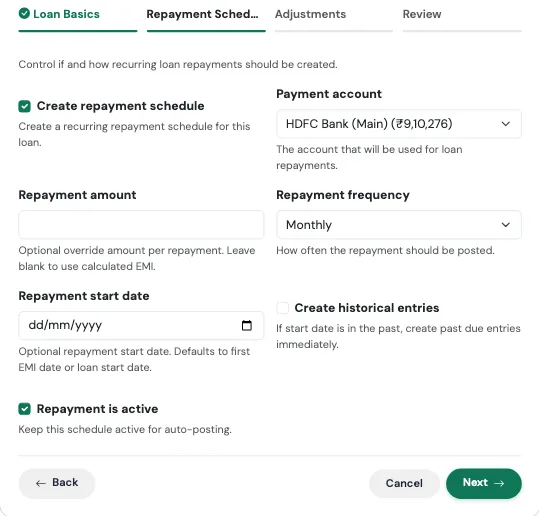Open the Review step tab

[462, 19]
